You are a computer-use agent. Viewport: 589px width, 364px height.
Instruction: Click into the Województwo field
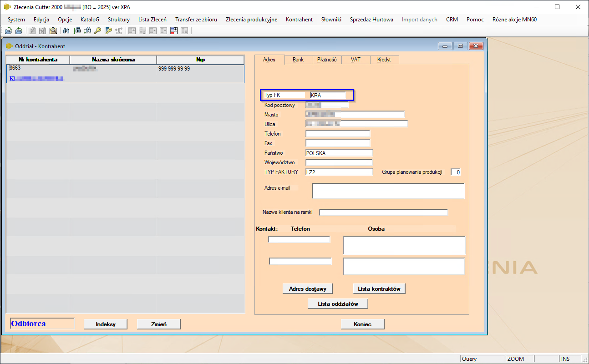point(339,162)
